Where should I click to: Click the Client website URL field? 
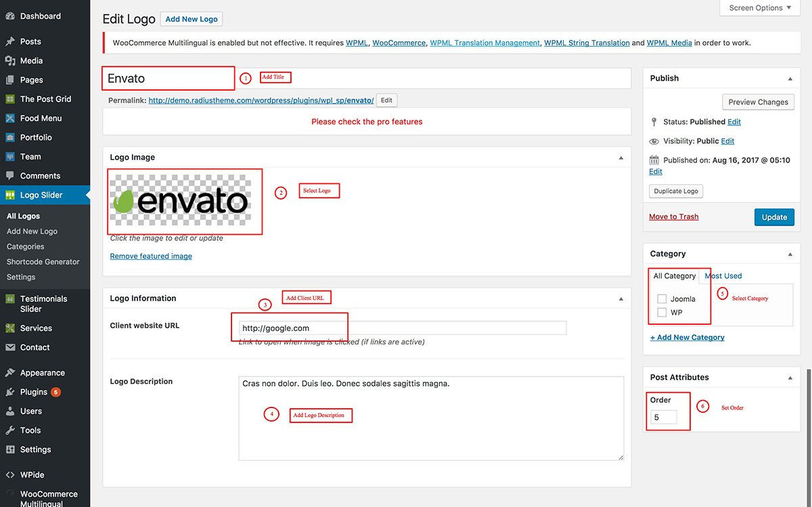click(402, 328)
